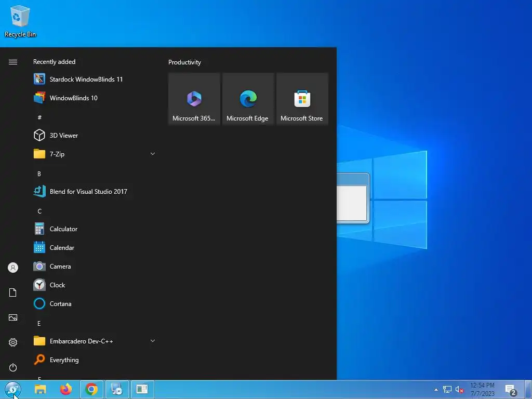Open user account icon in Start sidebar
This screenshot has height=399, width=532.
click(x=13, y=268)
